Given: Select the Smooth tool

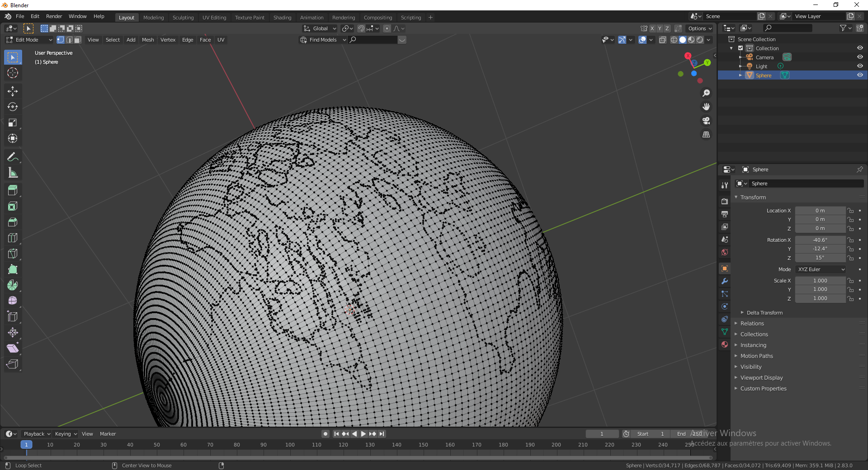Looking at the screenshot, I should (13, 301).
